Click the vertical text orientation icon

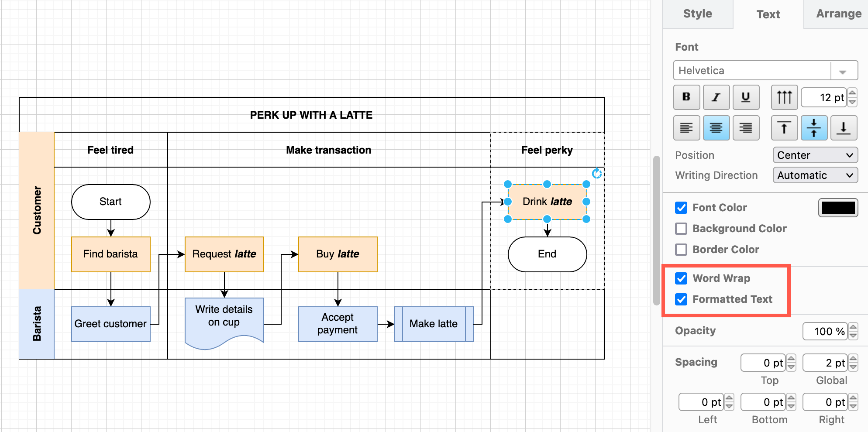pos(784,97)
